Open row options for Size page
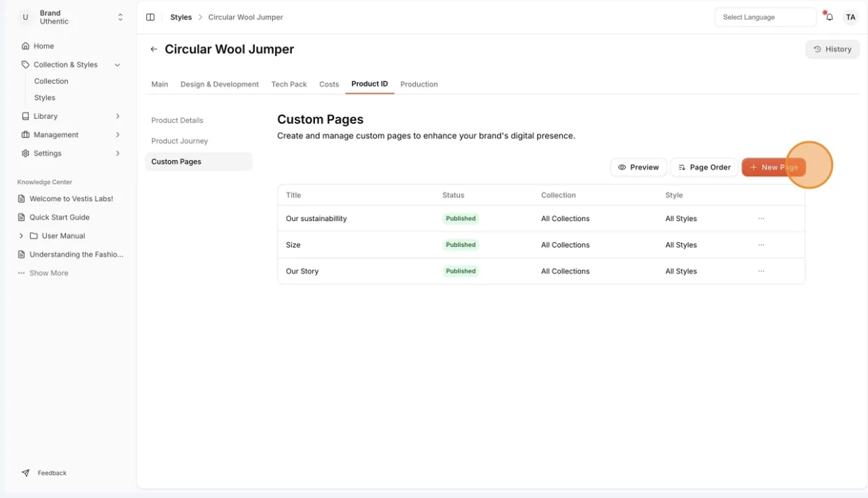This screenshot has height=498, width=868. click(761, 245)
